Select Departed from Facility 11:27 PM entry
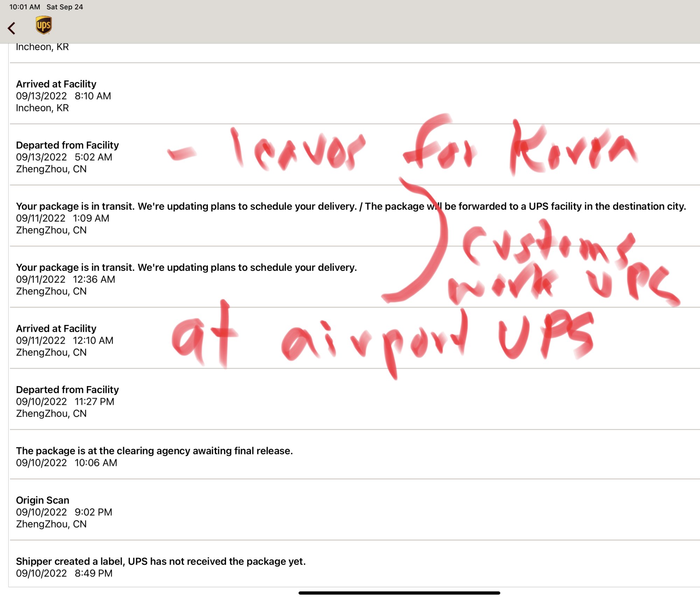 click(68, 390)
